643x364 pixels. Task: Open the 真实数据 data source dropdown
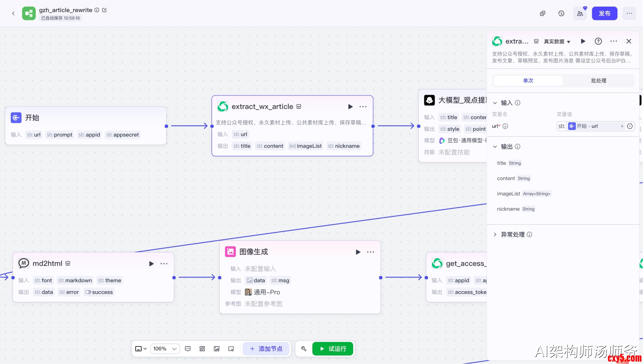click(557, 42)
